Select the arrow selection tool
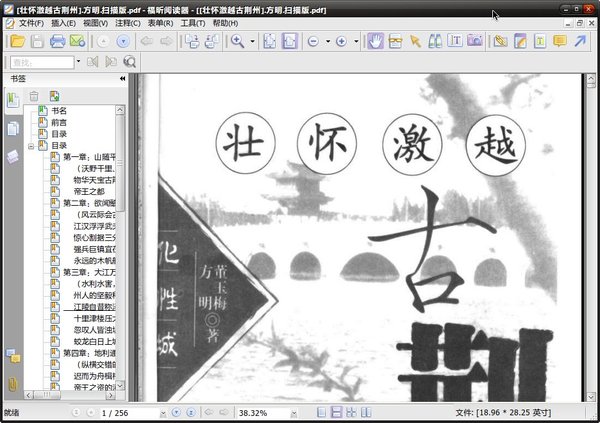Viewport: 600px width, 423px height. point(415,41)
